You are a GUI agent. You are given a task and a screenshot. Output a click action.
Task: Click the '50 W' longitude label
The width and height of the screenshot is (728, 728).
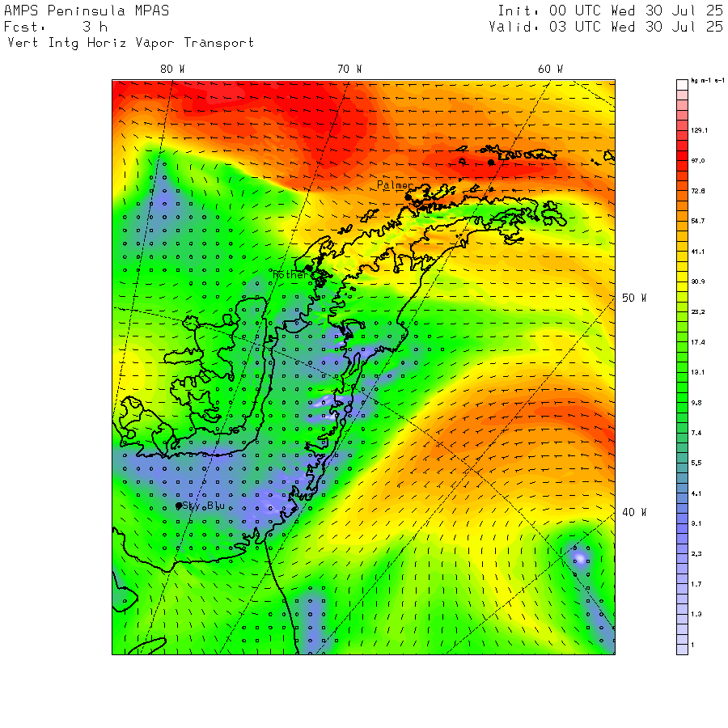coord(634,298)
